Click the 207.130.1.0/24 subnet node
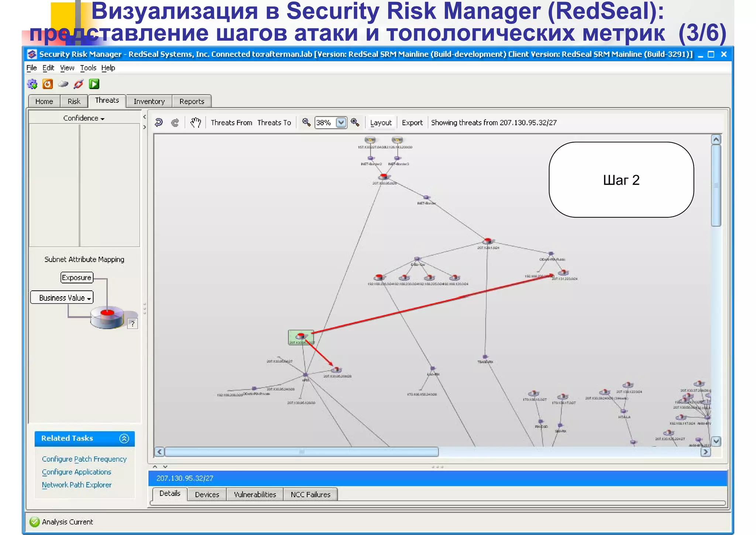Screen dimensions: 756x535 click(488, 241)
